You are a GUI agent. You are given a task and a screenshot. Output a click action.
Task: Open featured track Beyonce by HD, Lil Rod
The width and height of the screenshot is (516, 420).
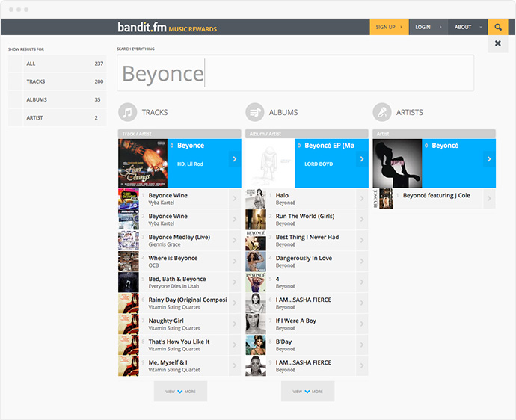[179, 164]
